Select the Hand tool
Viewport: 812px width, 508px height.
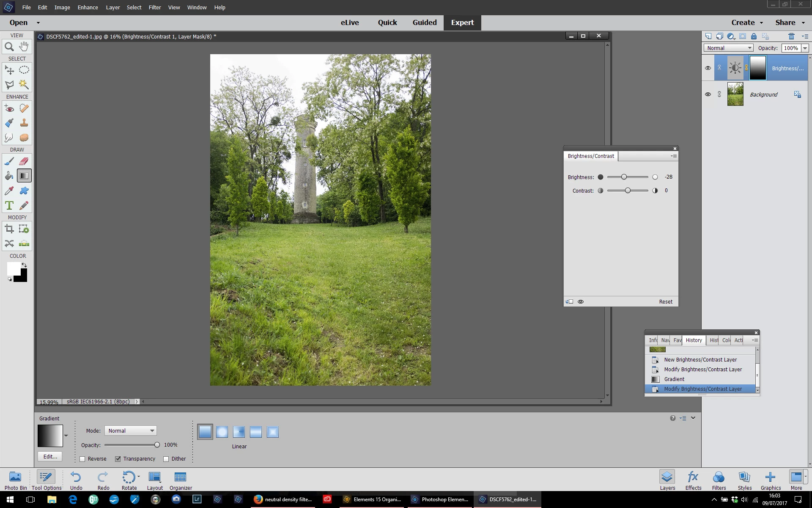click(x=24, y=47)
